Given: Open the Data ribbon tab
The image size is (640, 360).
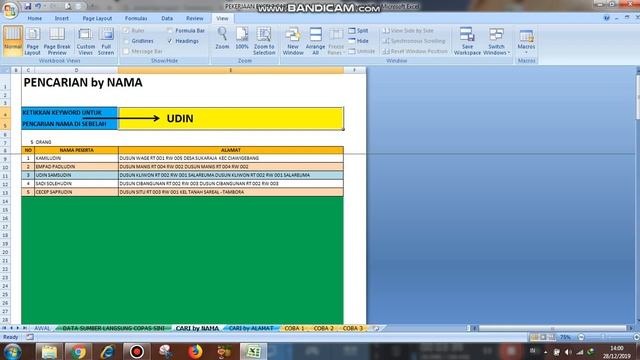Looking at the screenshot, I should point(167,18).
